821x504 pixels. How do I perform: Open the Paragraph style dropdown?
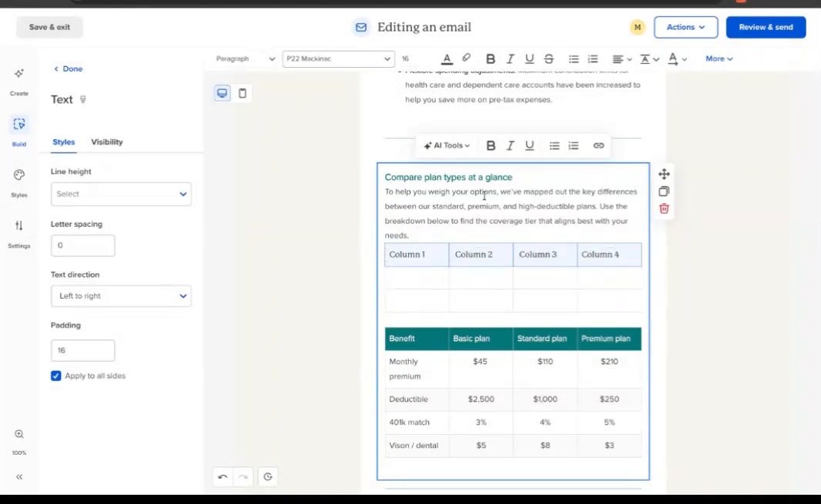tap(245, 58)
